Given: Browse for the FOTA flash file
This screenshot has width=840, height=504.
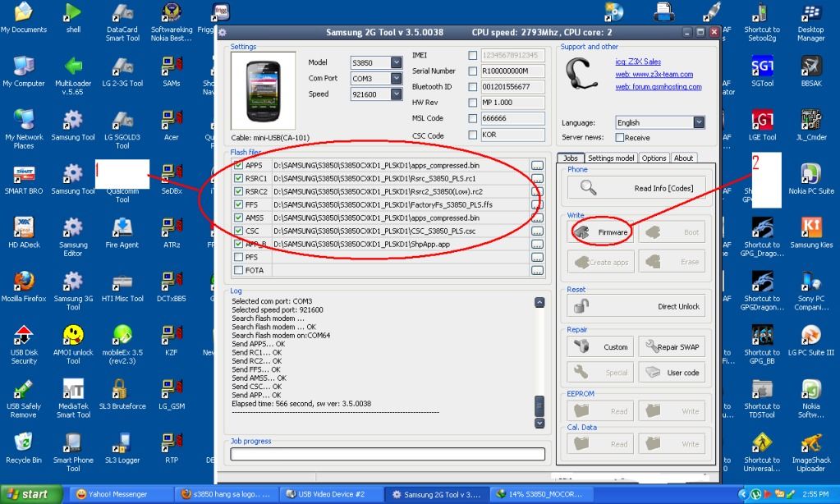Looking at the screenshot, I should click(537, 271).
